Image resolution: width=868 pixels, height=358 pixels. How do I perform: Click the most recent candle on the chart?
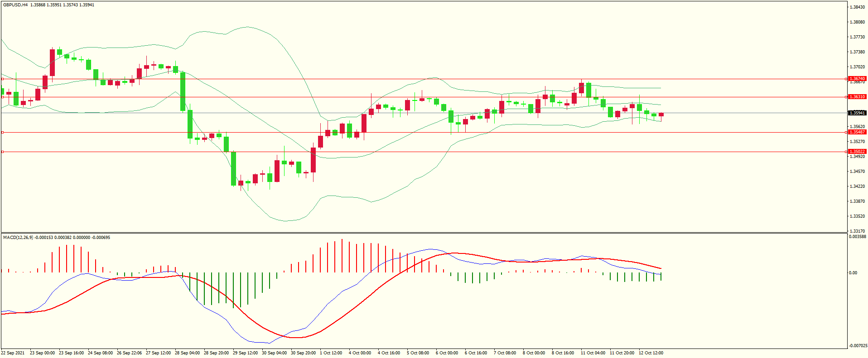(661, 115)
